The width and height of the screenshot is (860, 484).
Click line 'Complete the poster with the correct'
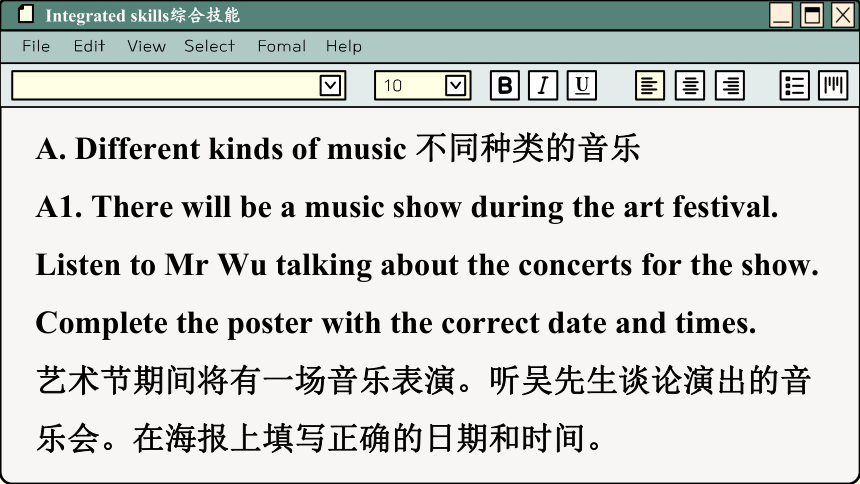396,323
